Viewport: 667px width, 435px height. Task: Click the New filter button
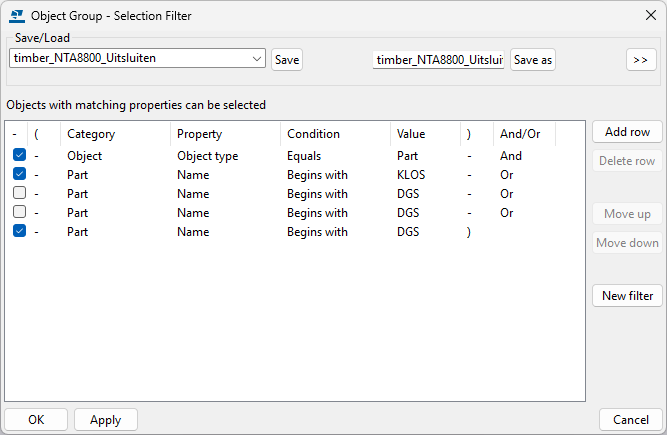(627, 296)
